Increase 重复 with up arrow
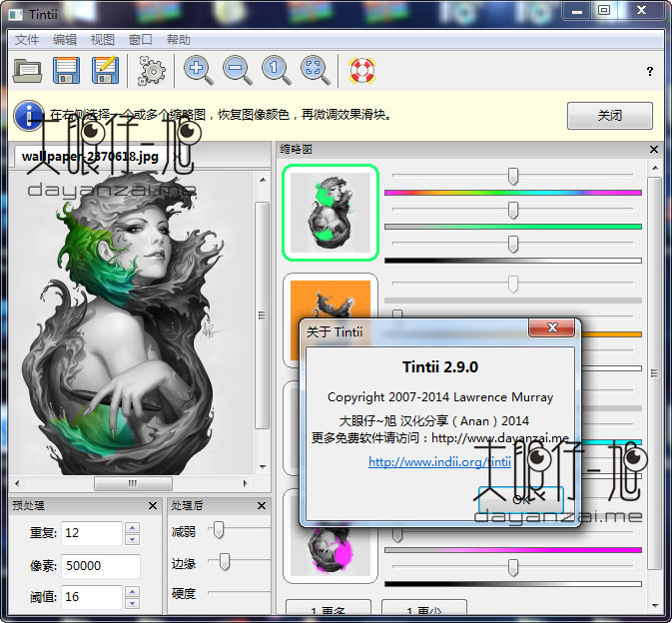Image resolution: width=672 pixels, height=623 pixels. point(133,528)
